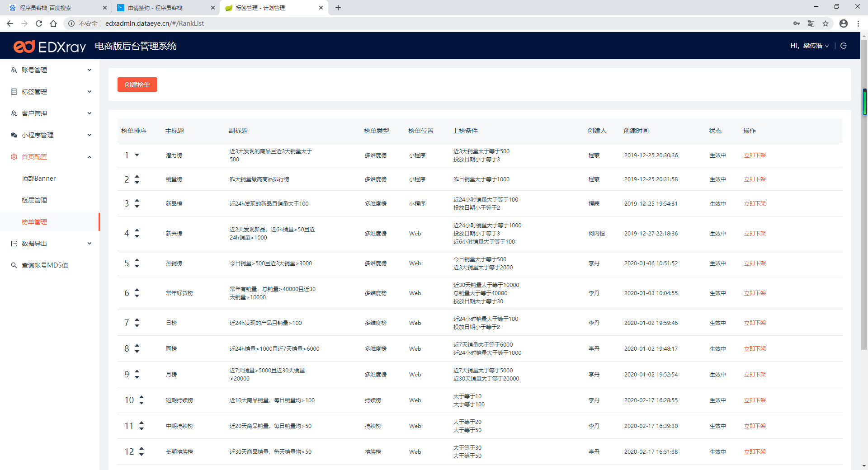
Task: Click the 创建榜单 button
Action: point(137,85)
